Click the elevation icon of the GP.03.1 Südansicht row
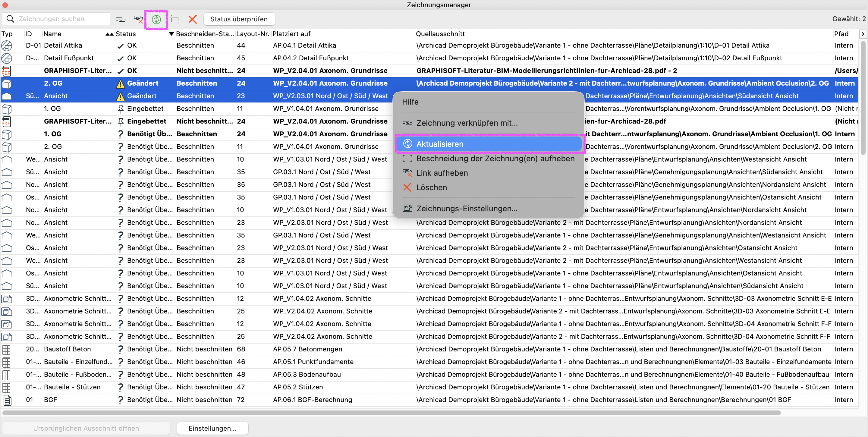This screenshot has width=868, height=437. pos(6,172)
